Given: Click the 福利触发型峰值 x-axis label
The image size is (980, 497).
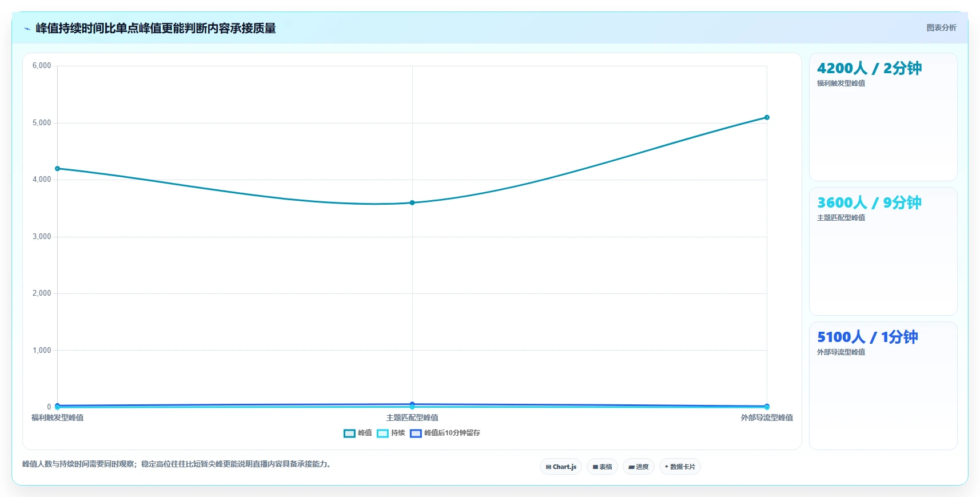Looking at the screenshot, I should (57, 418).
